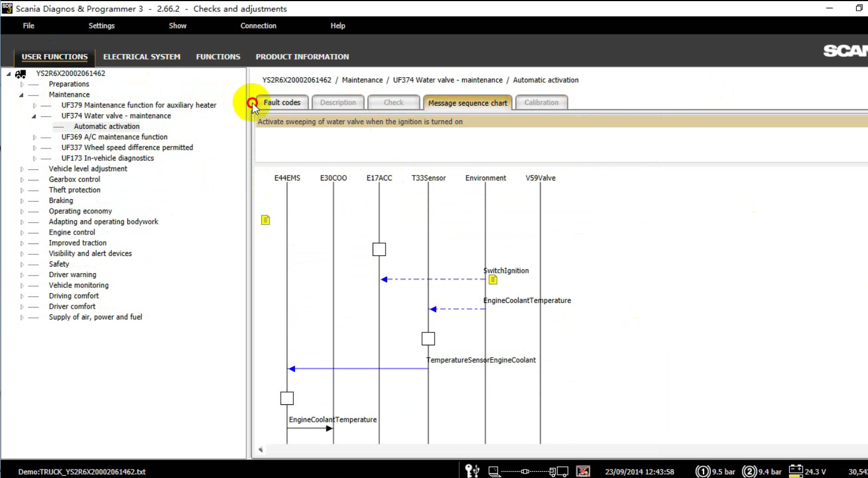Expand UF379 Maintenance function for auxiliary heater
The height and width of the screenshot is (478, 868).
(34, 106)
